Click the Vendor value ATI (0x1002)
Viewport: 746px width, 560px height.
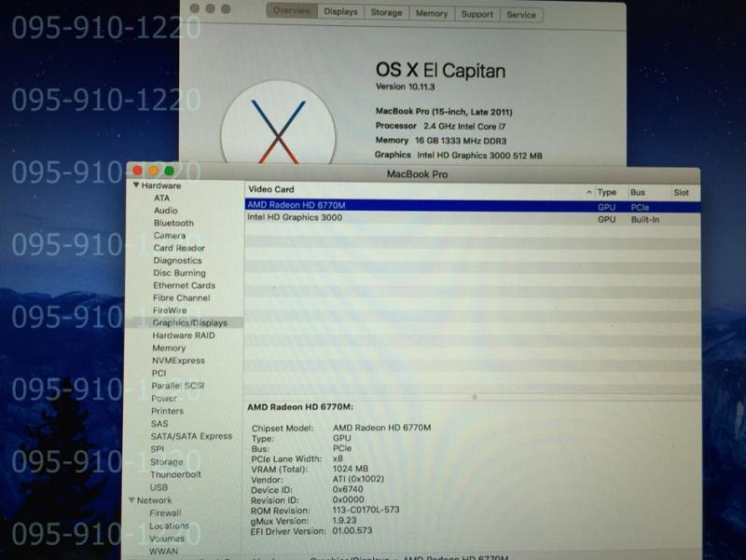click(x=358, y=479)
